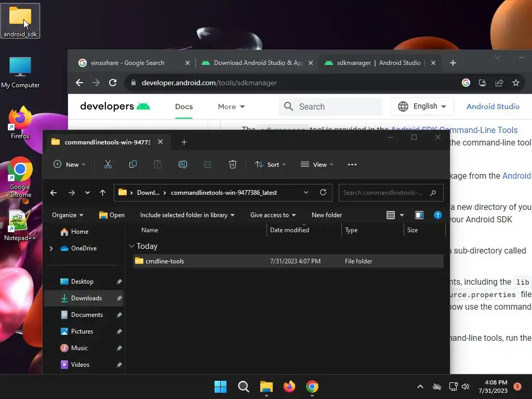The height and width of the screenshot is (399, 532).
Task: Click the Rename icon in Explorer toolbar
Action: pyautogui.click(x=182, y=165)
